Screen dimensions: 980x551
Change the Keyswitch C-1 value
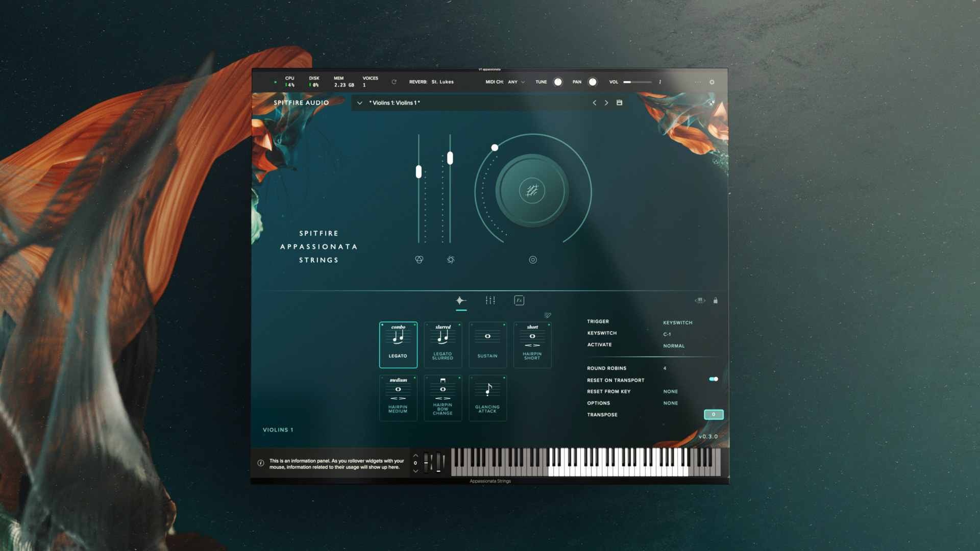667,335
